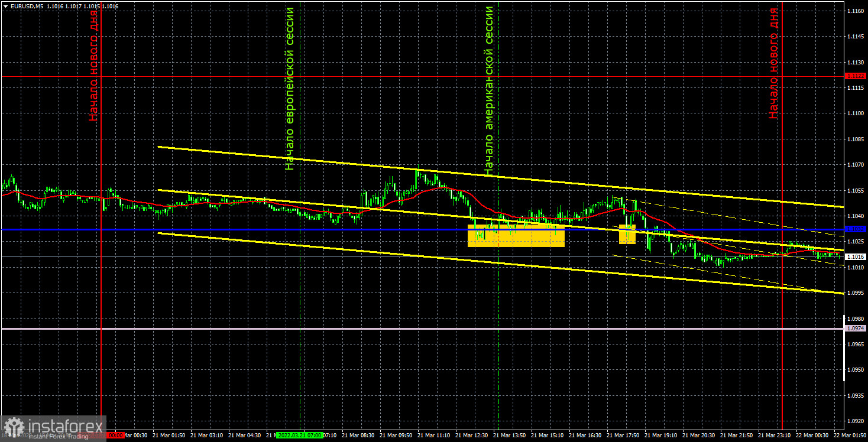Click the 1.0965 price axis value
This screenshot has height=442, width=868.
click(856, 344)
